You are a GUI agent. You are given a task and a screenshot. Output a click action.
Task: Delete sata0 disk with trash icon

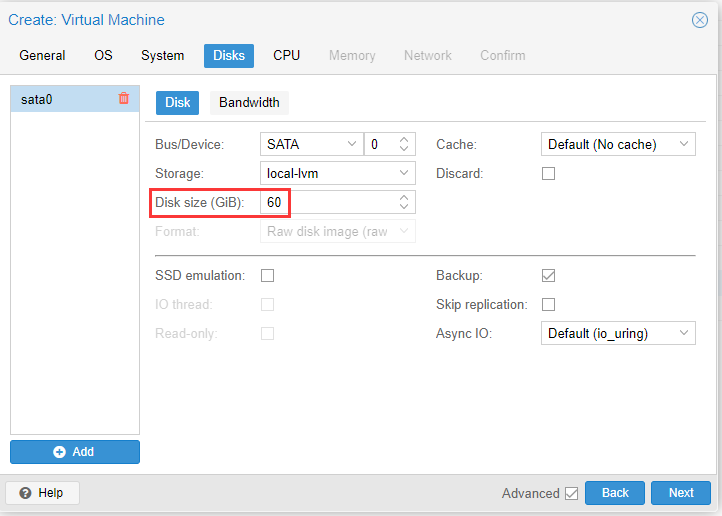point(124,98)
